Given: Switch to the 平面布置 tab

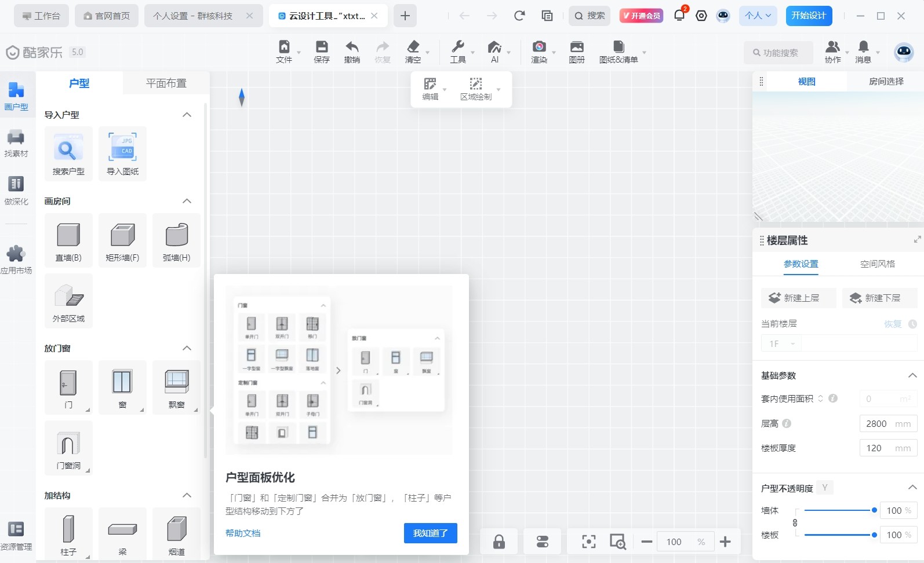Looking at the screenshot, I should click(x=166, y=83).
